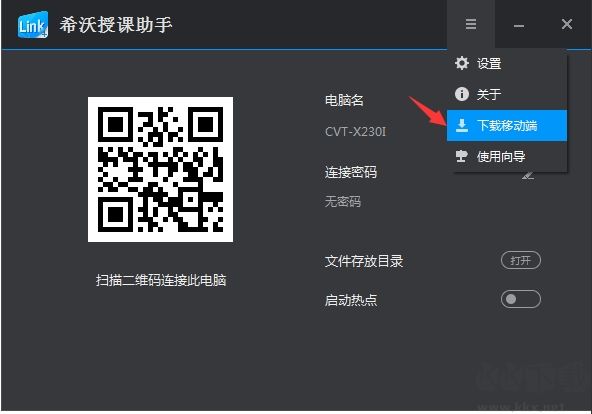Click the gear icon beside 设置
This screenshot has width=592, height=414.
[462, 63]
